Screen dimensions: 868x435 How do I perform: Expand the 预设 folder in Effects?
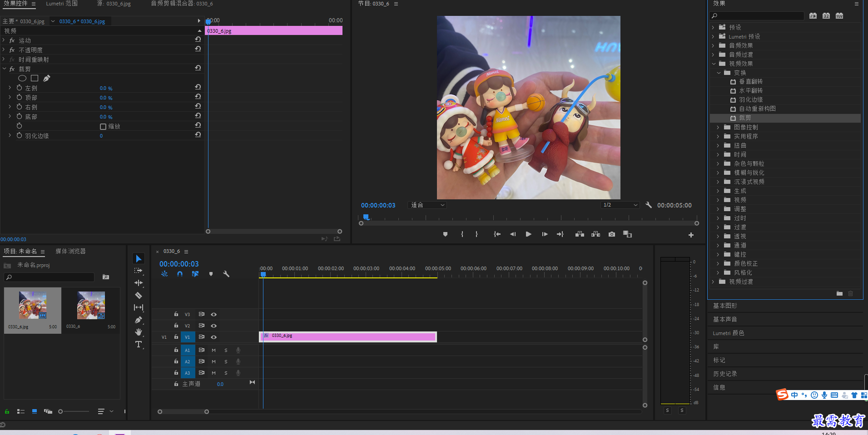pyautogui.click(x=713, y=27)
